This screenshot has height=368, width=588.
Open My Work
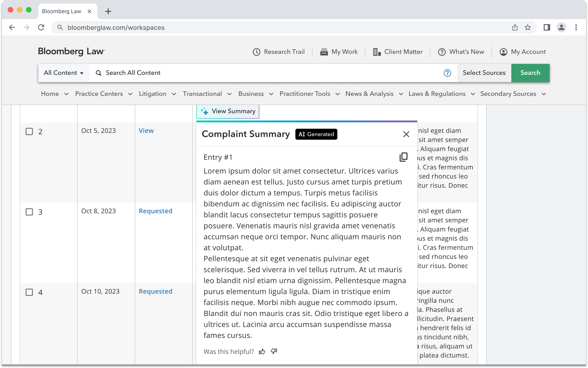(339, 52)
